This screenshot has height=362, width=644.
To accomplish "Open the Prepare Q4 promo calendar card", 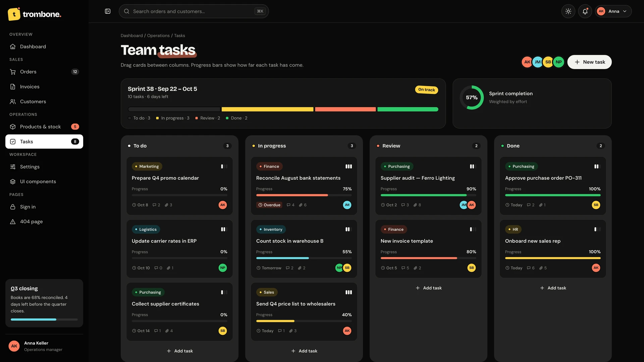I will click(x=179, y=186).
